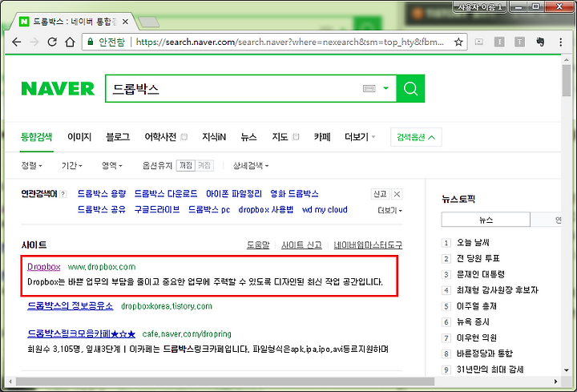The image size is (577, 392).
Task: Click the Evernote elephant extension icon
Action: point(540,42)
